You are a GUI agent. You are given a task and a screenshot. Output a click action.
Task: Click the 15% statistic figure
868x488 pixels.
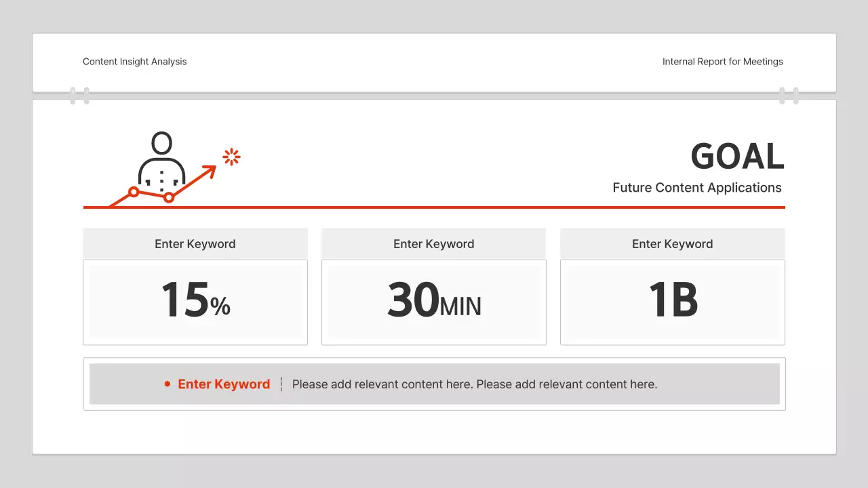(195, 301)
